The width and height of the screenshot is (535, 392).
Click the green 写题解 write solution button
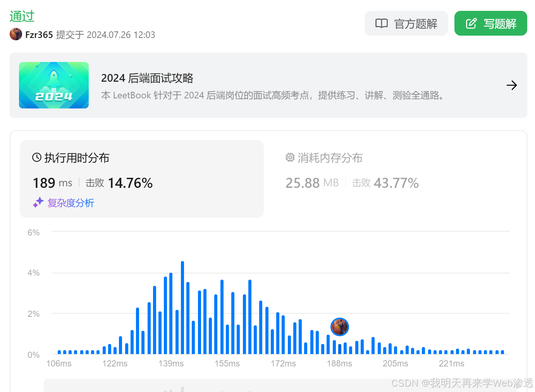tap(490, 23)
